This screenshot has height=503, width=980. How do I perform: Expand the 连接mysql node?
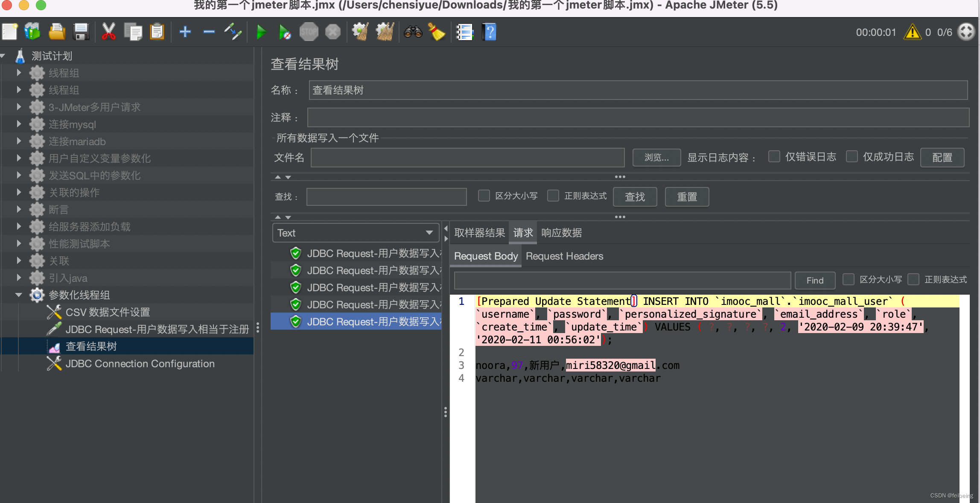coord(19,124)
